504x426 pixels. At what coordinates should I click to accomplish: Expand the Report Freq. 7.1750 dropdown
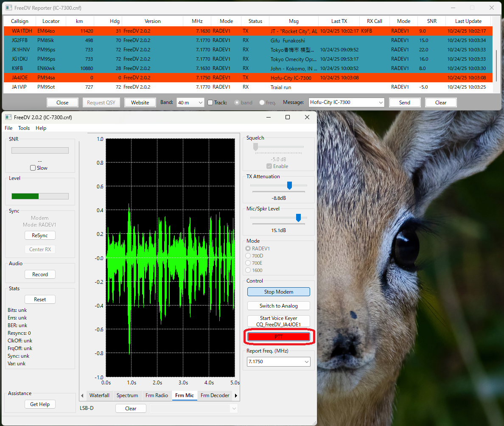(307, 362)
